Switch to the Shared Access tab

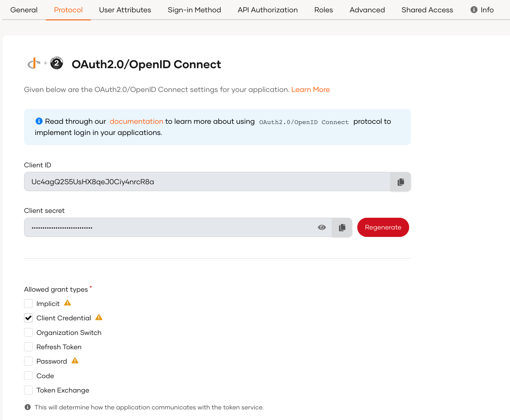point(427,10)
